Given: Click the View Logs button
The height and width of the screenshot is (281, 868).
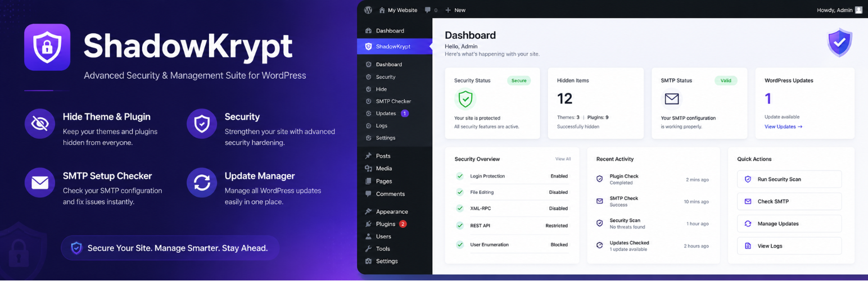Looking at the screenshot, I should coord(789,246).
